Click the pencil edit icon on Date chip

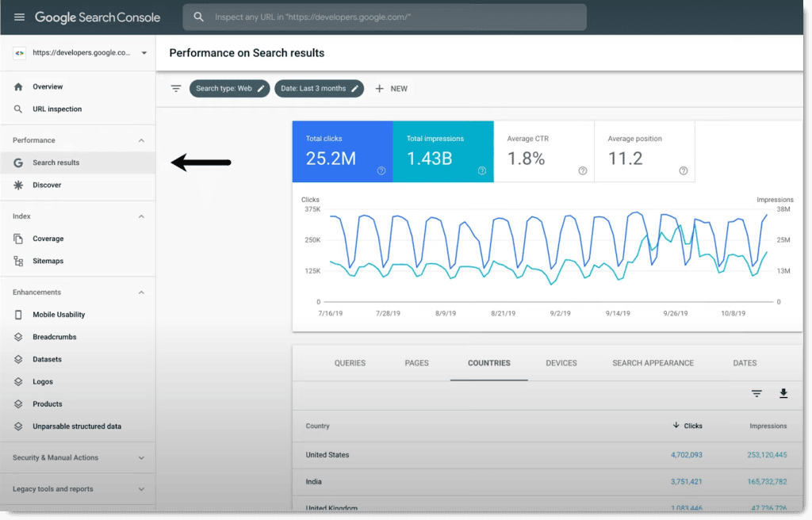tap(354, 89)
